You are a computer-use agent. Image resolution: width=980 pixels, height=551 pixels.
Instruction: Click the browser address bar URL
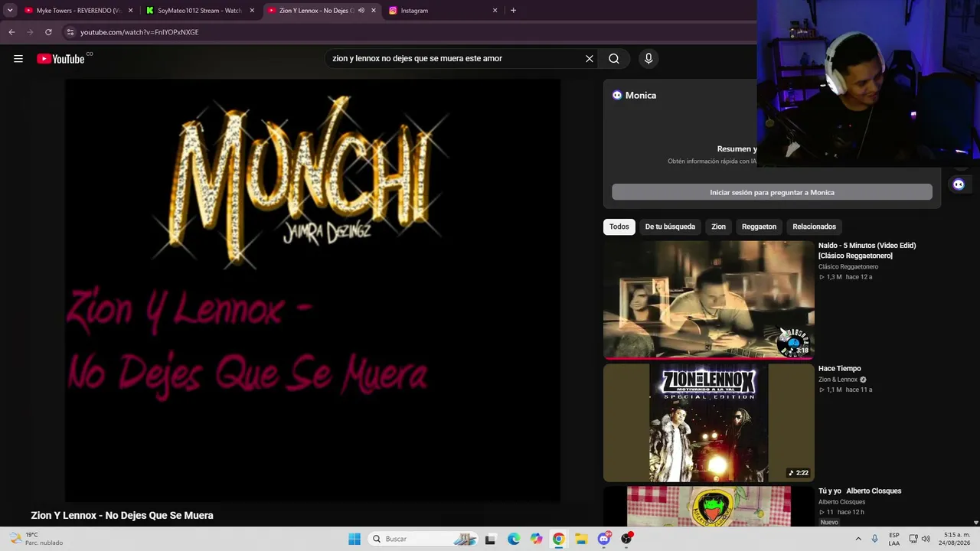(x=139, y=32)
